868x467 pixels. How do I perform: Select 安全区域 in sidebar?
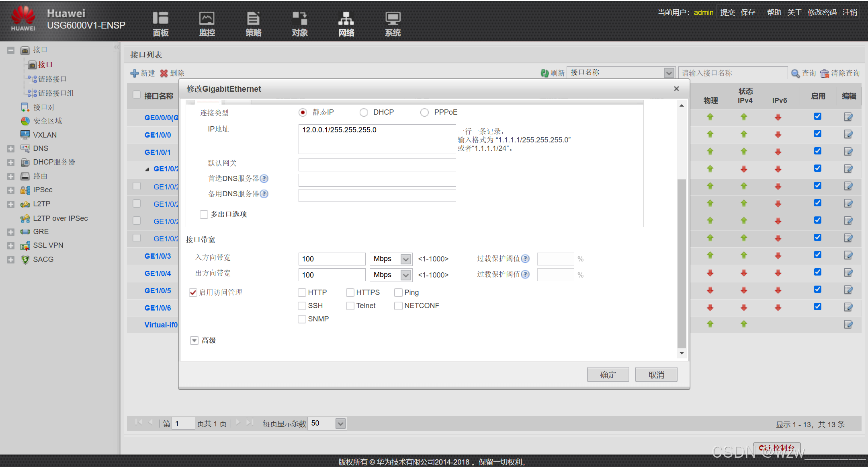point(47,121)
